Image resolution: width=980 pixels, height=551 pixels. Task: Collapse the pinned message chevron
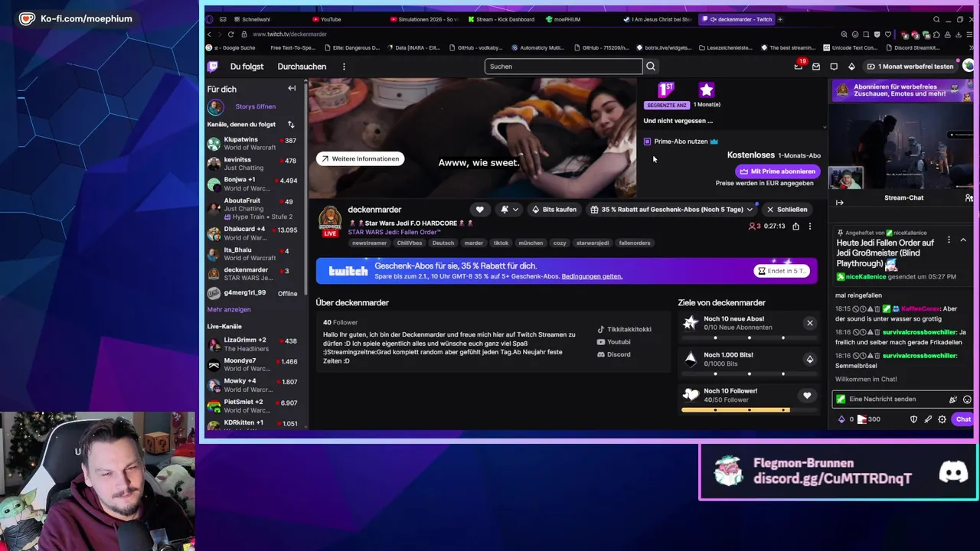coord(963,240)
